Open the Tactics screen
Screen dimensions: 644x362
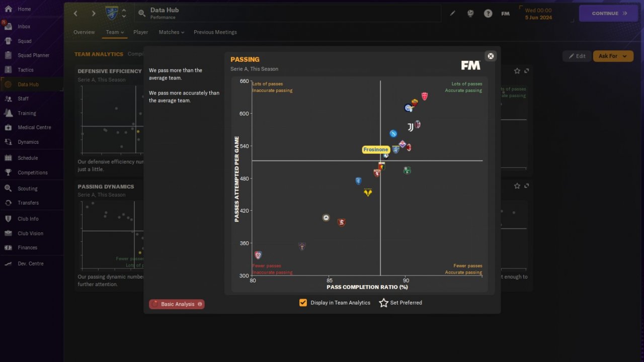[32, 70]
